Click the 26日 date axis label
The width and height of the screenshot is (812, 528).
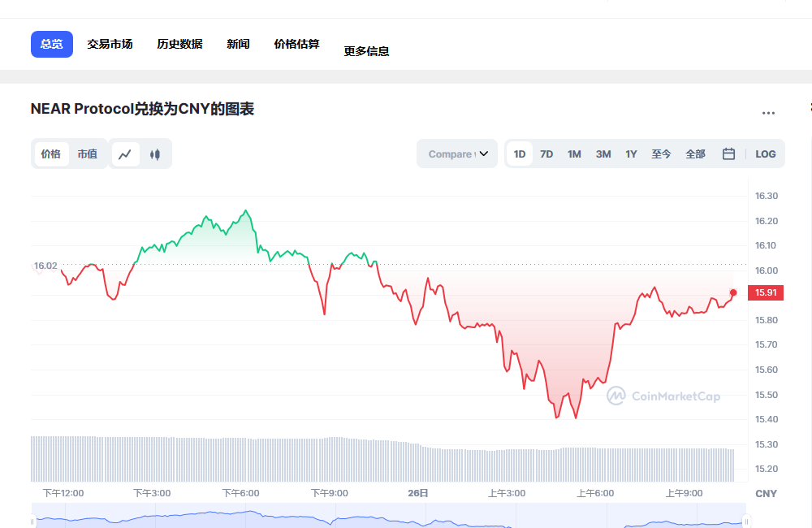tap(418, 493)
